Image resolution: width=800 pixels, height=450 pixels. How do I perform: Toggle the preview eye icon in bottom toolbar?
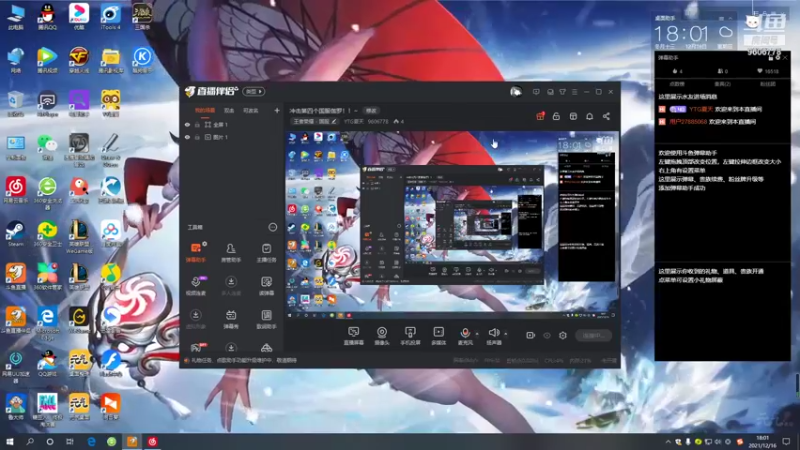click(547, 335)
